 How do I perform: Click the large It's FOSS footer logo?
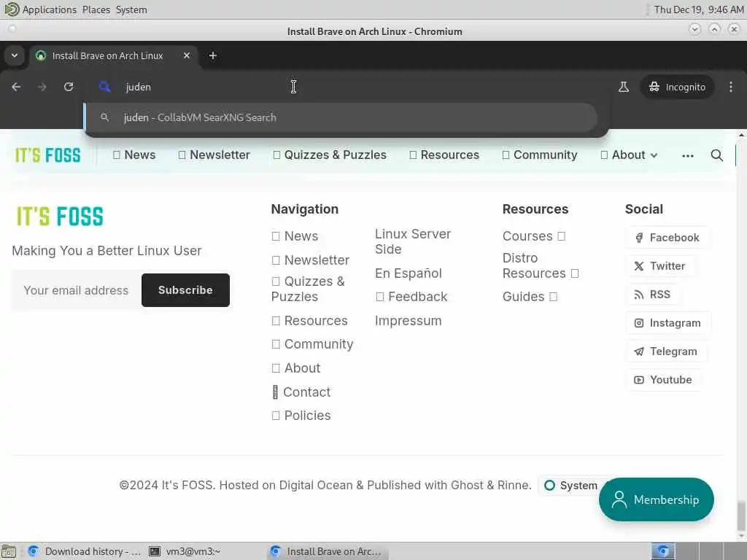[x=60, y=216]
